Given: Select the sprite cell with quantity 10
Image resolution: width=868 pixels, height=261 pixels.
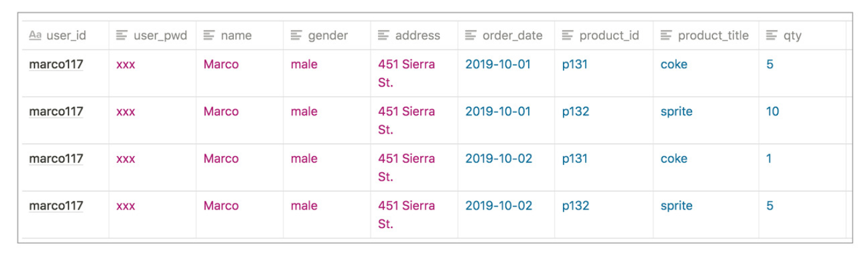Looking at the screenshot, I should tap(706, 120).
